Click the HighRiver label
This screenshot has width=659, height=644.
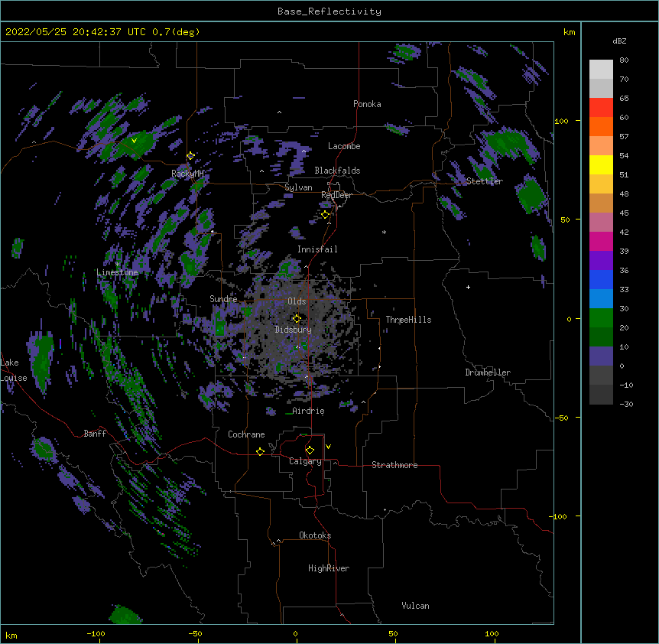(329, 568)
